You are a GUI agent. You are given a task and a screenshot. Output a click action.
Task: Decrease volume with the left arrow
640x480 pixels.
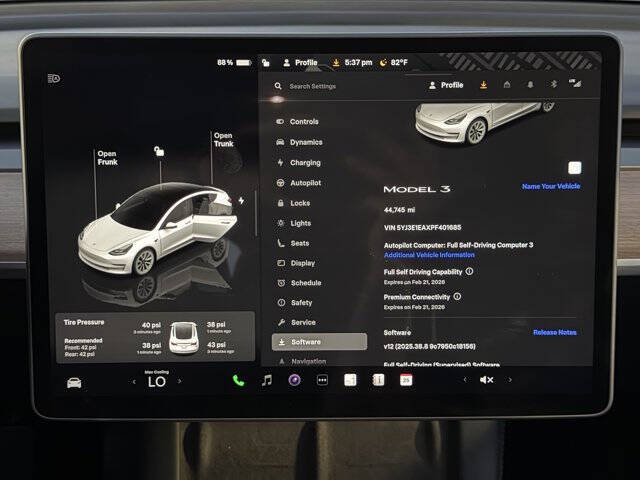click(x=465, y=380)
